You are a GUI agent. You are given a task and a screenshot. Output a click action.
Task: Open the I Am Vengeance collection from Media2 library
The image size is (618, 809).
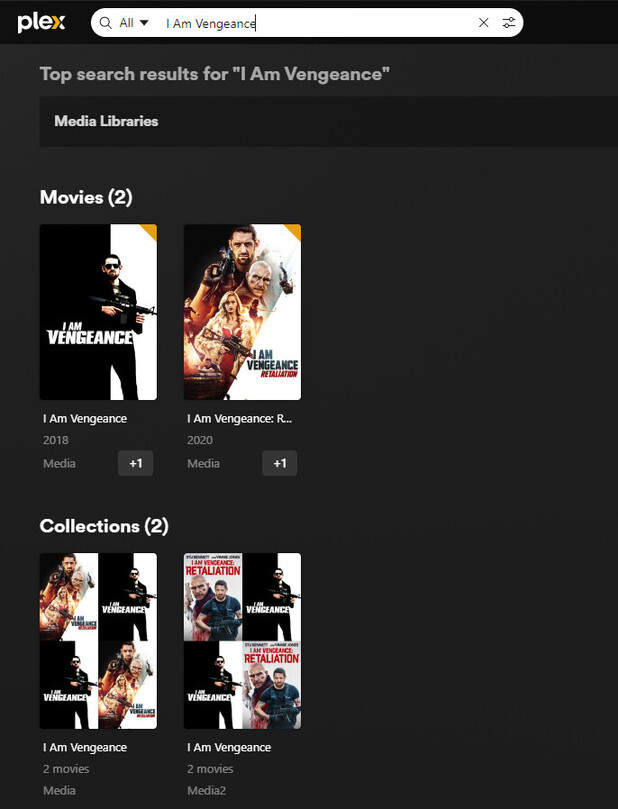pos(242,641)
